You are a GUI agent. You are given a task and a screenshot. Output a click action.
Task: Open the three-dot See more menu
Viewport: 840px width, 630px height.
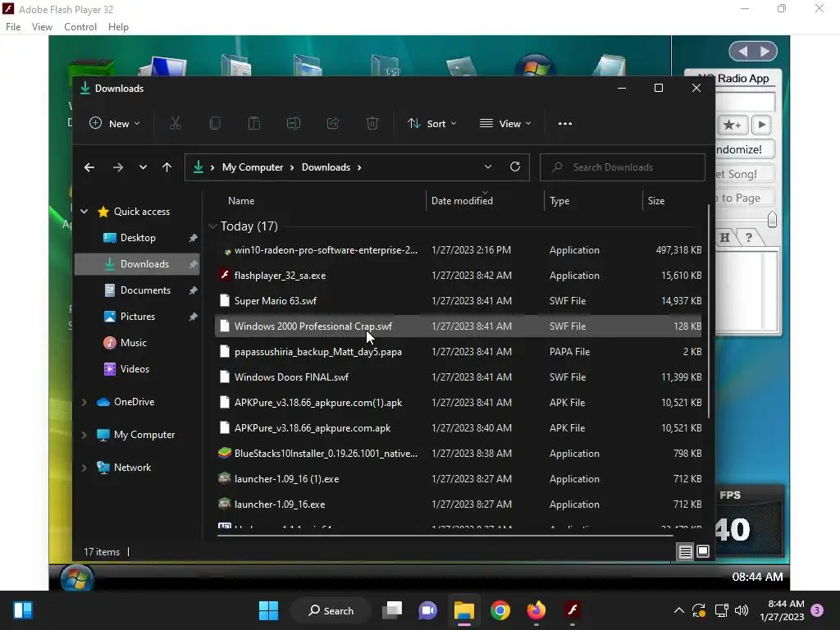[x=565, y=124]
